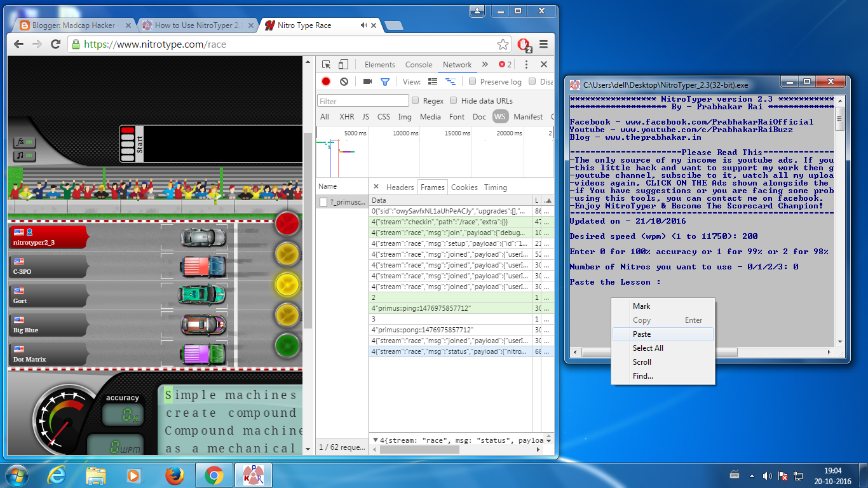
Task: Click the capture screenshots camera icon
Action: tap(367, 81)
